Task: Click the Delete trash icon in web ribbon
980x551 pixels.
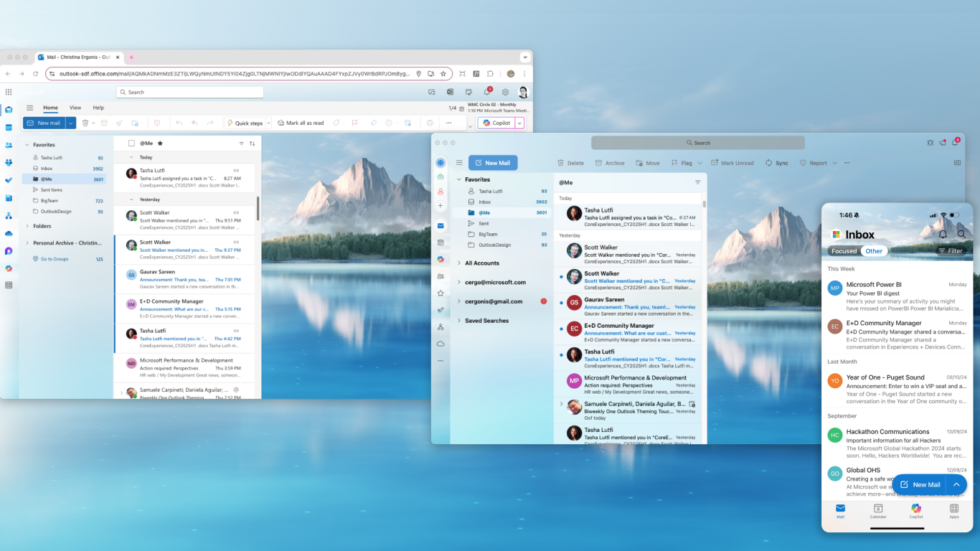Action: click(x=85, y=123)
